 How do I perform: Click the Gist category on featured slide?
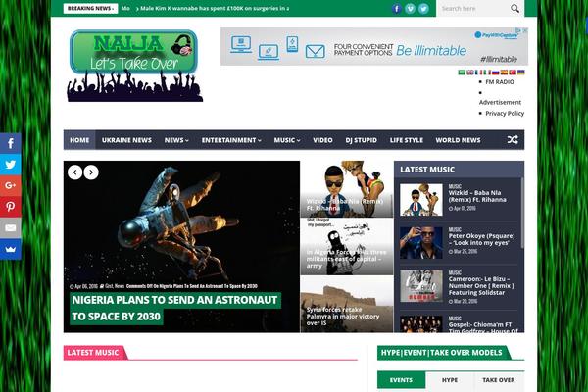[109, 286]
